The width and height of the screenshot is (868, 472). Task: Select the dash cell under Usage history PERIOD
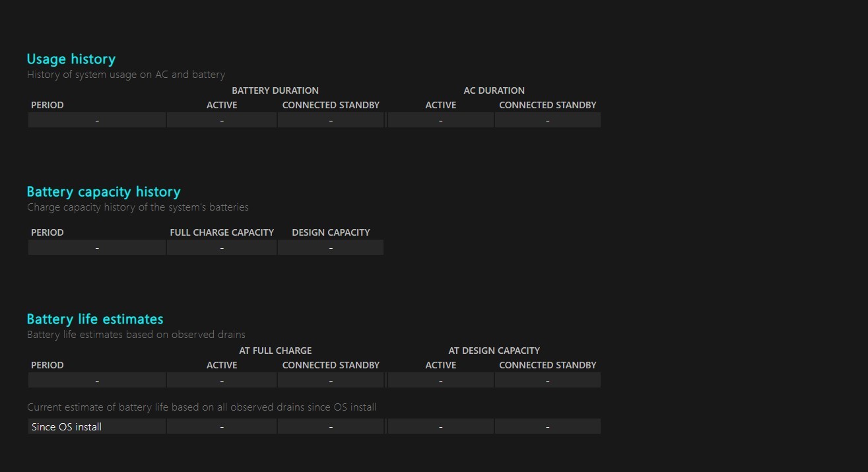point(97,120)
